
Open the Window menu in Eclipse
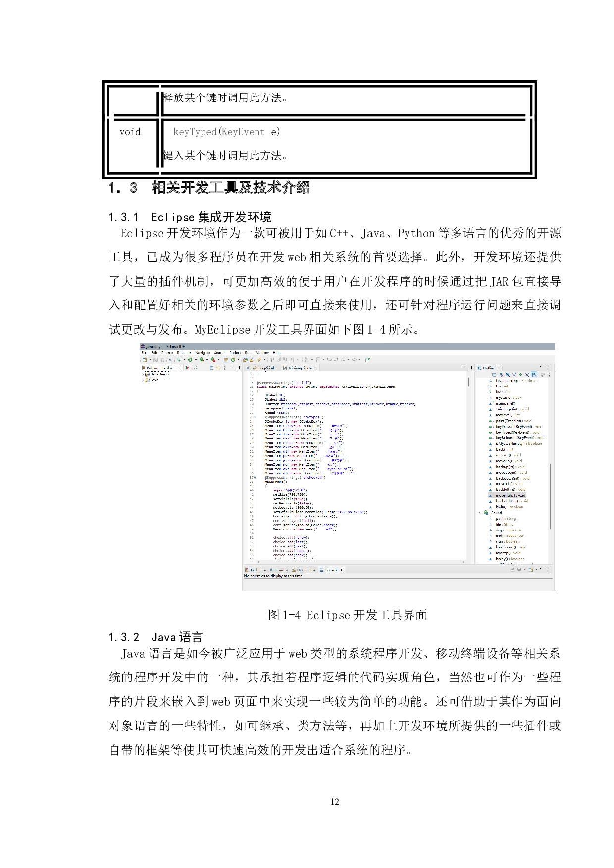click(262, 353)
